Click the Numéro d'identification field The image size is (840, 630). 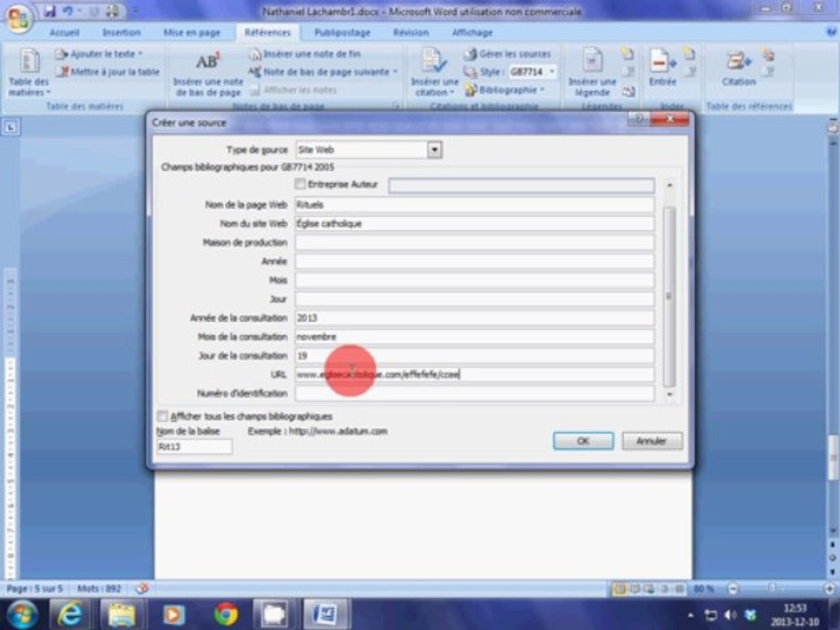pyautogui.click(x=474, y=393)
